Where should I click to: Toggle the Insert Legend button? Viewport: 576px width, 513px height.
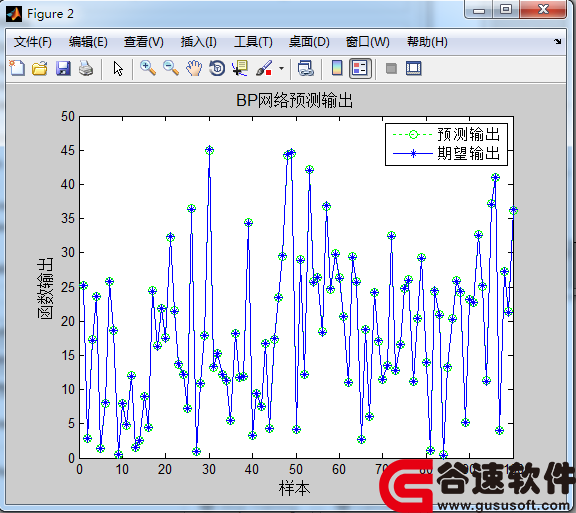[x=360, y=68]
